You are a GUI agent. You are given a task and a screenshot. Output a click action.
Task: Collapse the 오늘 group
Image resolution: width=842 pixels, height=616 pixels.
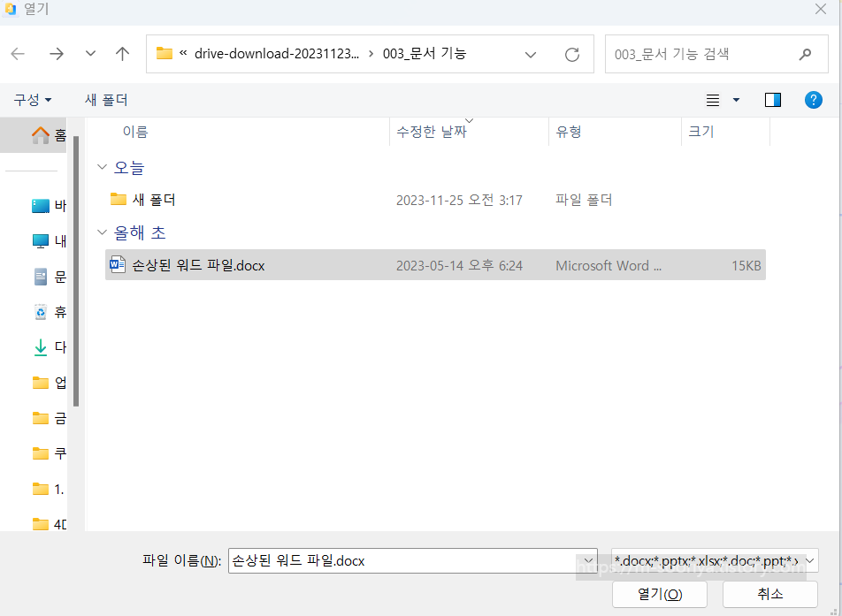[102, 167]
